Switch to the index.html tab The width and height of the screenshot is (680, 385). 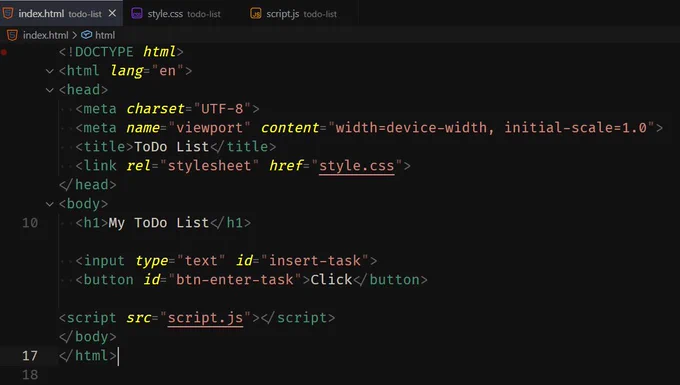point(60,13)
